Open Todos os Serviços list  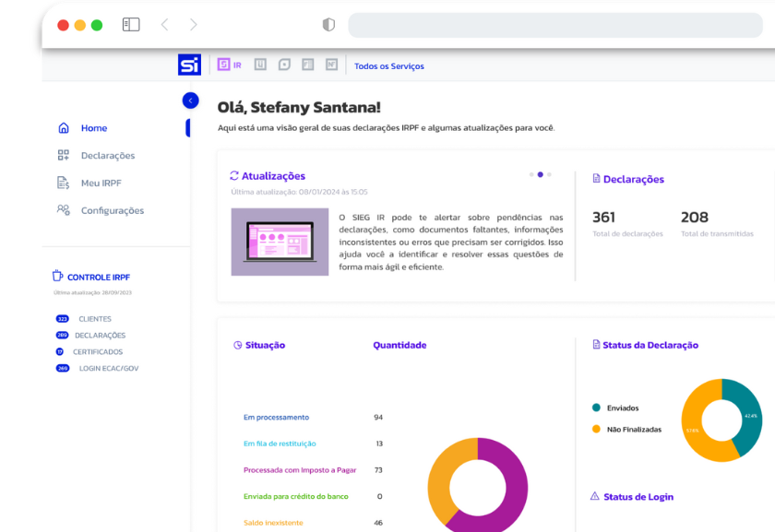coord(388,66)
